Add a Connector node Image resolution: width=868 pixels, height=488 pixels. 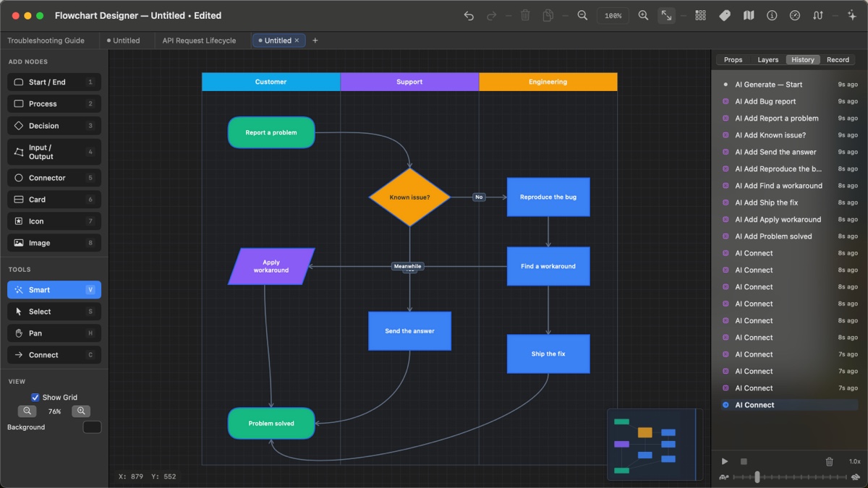(x=54, y=178)
